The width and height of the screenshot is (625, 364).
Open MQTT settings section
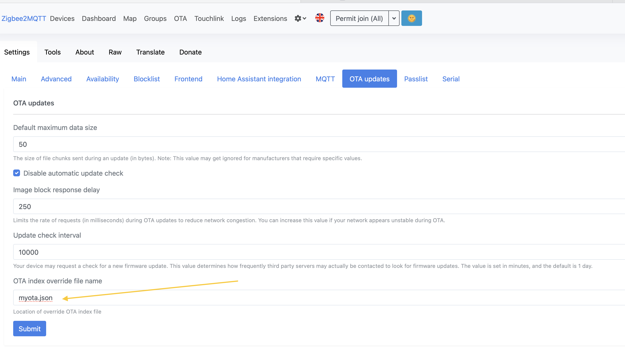click(x=325, y=79)
